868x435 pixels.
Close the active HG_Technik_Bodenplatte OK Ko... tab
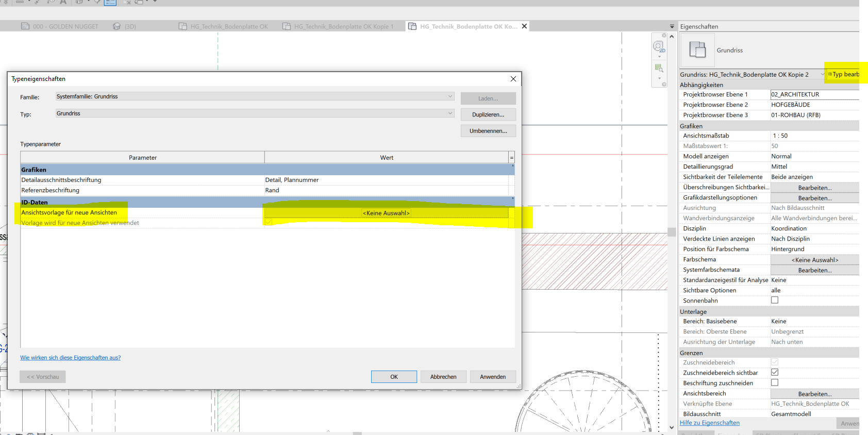524,26
